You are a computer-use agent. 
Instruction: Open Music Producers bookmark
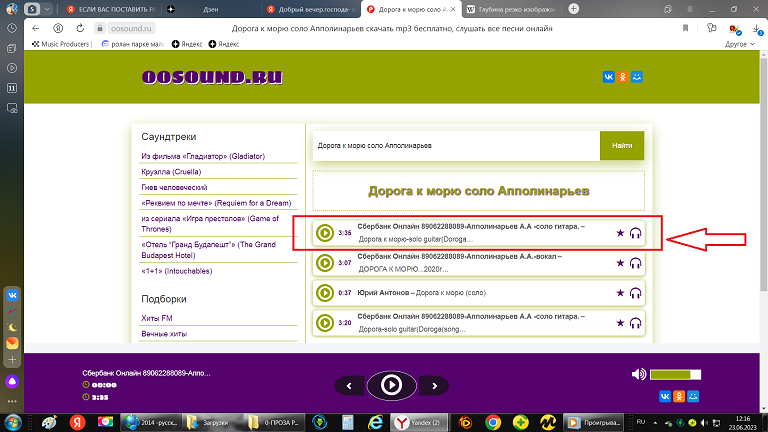click(61, 44)
